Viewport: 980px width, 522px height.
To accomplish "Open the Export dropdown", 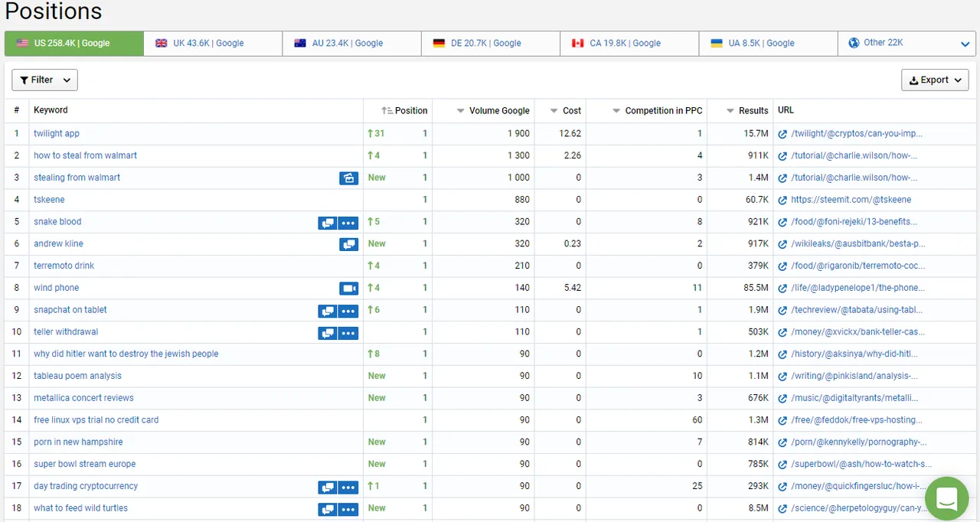I will click(x=935, y=80).
